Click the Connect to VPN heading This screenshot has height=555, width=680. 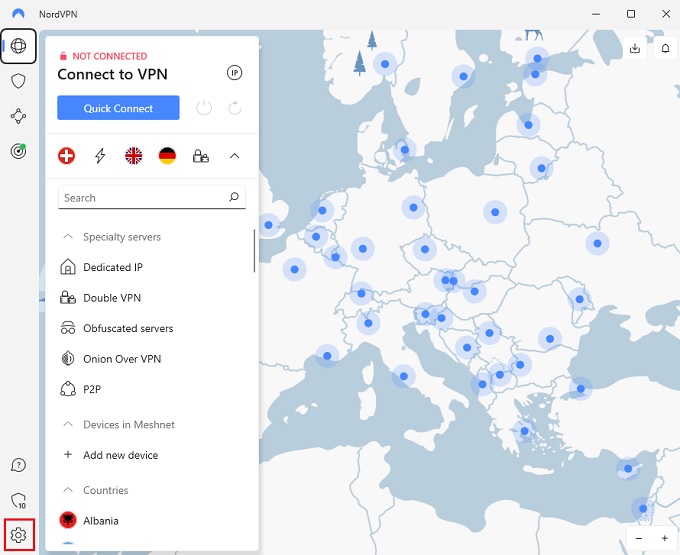point(112,74)
